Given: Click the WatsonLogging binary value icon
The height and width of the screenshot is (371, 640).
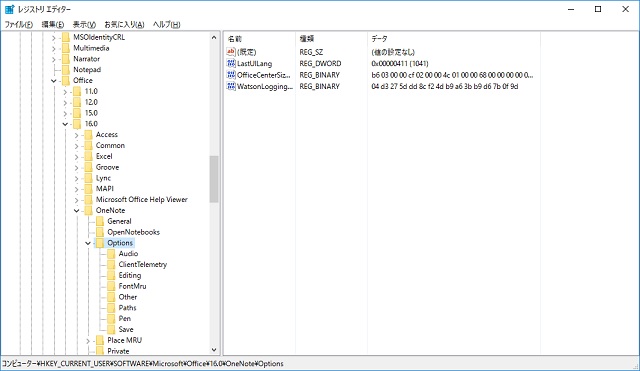Looking at the screenshot, I should click(x=231, y=86).
